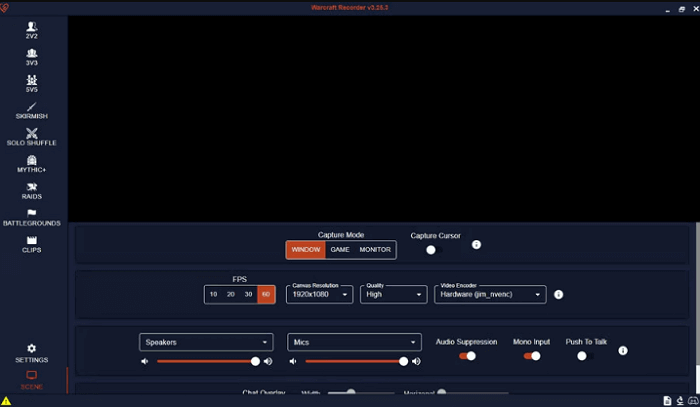Open the Settings gear page

[x=31, y=353]
